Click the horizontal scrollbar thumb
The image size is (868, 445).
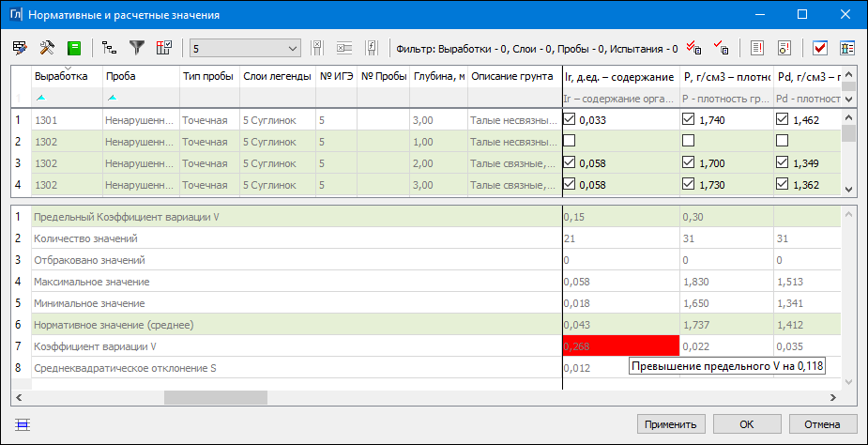tap(215, 397)
